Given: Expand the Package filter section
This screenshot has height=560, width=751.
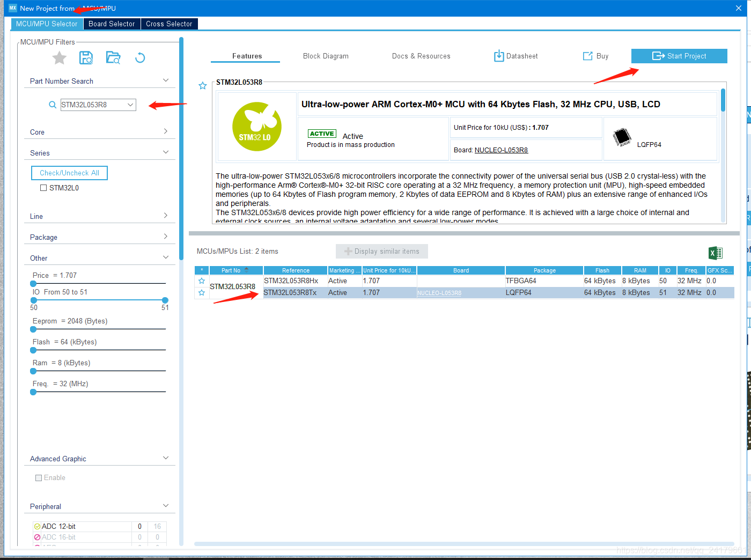Looking at the screenshot, I should pyautogui.click(x=166, y=237).
